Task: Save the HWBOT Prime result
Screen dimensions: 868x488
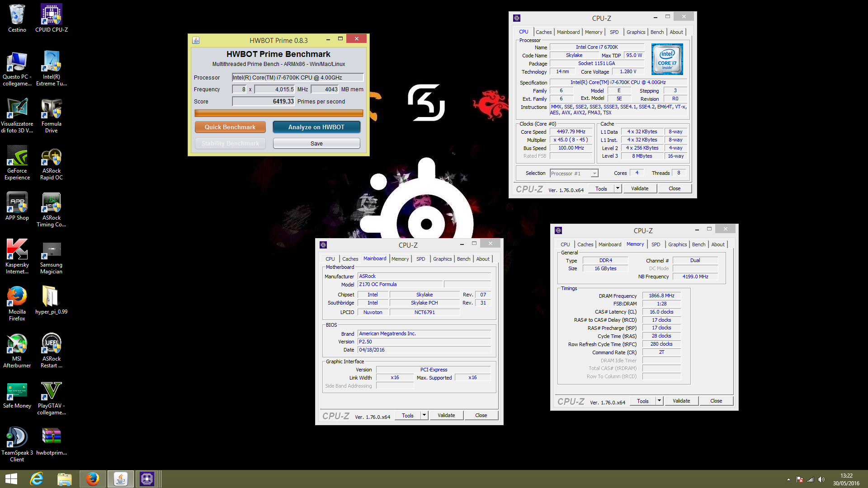Action: 316,143
